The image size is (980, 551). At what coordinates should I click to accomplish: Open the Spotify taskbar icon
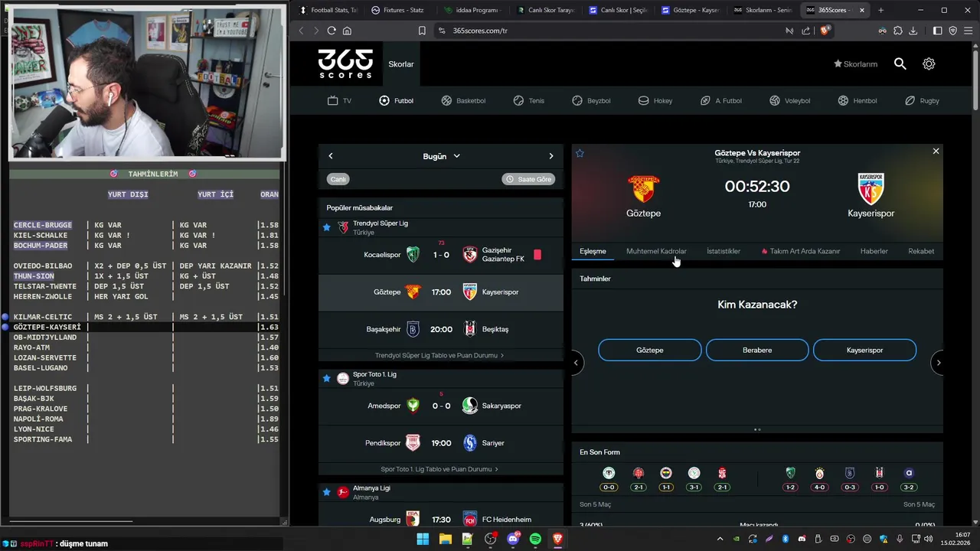click(535, 539)
